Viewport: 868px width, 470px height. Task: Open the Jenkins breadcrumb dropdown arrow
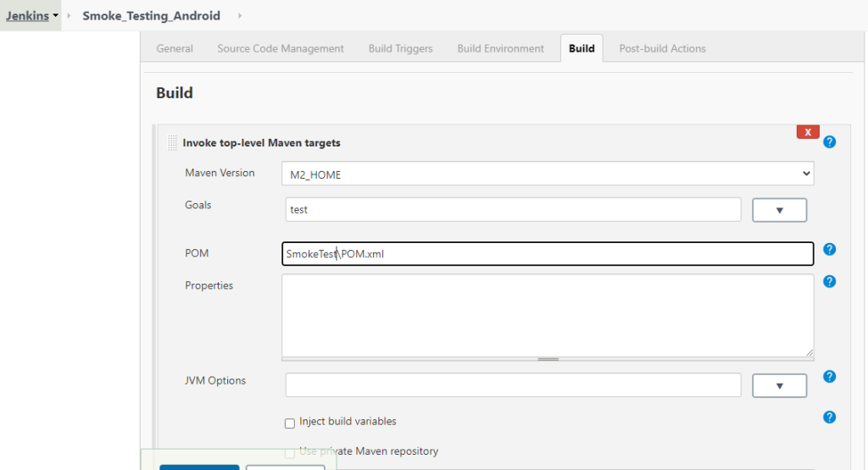click(55, 15)
